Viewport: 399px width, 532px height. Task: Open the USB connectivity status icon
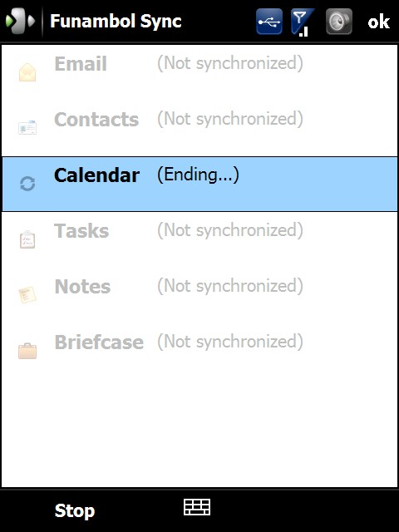[269, 22]
